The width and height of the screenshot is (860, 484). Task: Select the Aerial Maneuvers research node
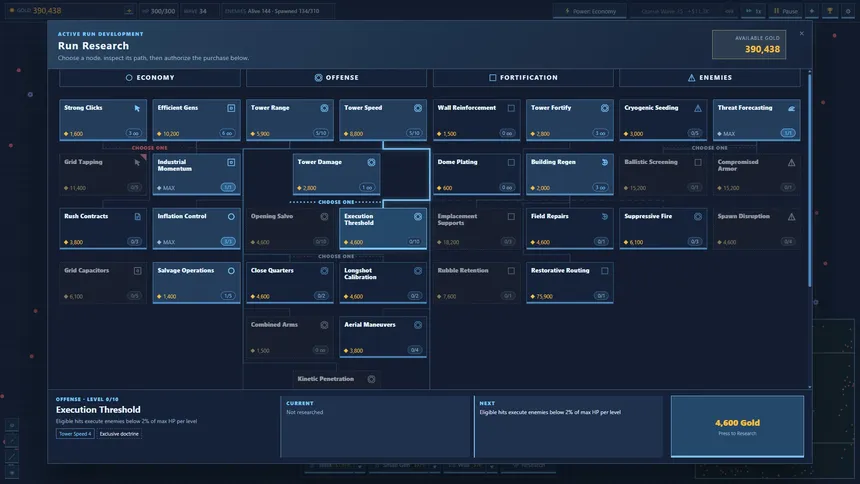click(x=383, y=337)
